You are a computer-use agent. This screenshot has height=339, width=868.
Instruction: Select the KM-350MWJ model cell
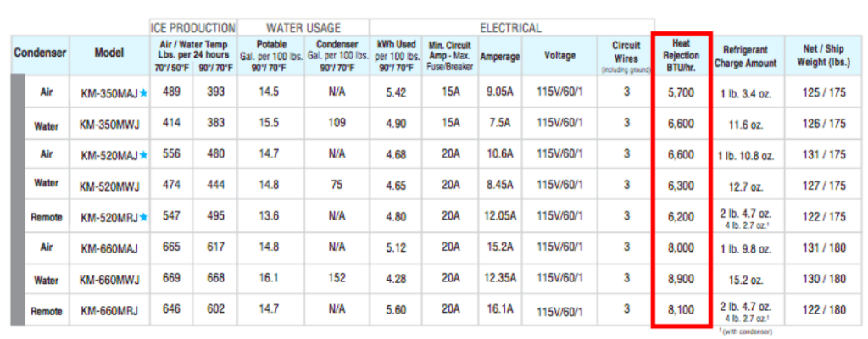pyautogui.click(x=109, y=124)
